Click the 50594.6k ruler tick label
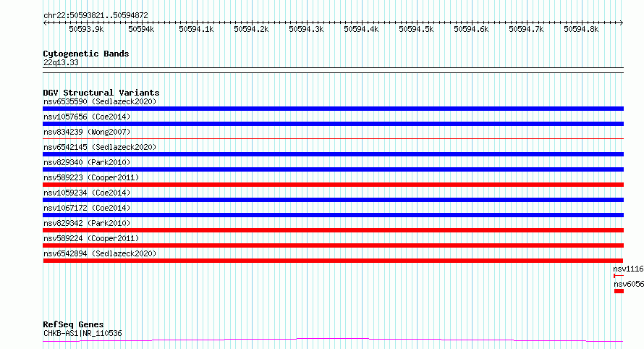This screenshot has height=349, width=644. click(x=472, y=30)
